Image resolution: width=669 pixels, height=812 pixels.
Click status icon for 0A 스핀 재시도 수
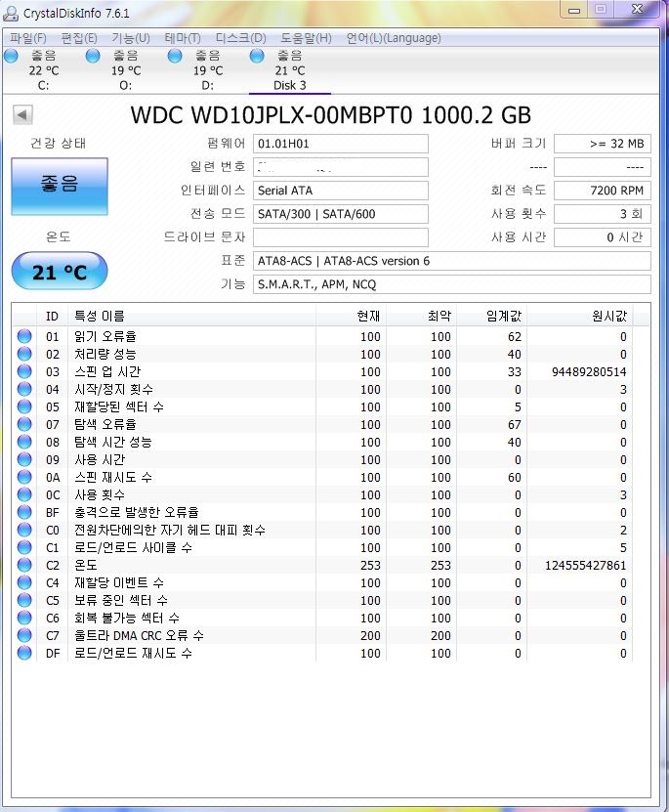(24, 478)
